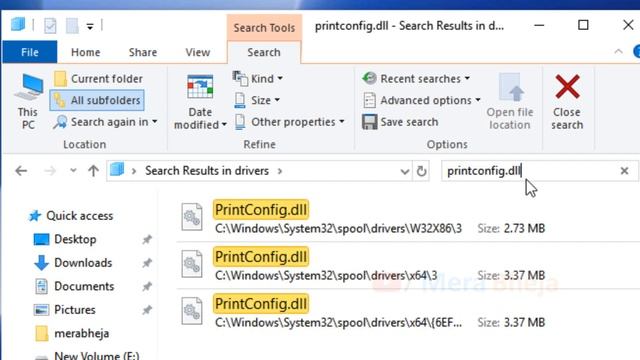Click the DLL file icon for W32X86\3 result
640x360 pixels.
click(x=192, y=217)
